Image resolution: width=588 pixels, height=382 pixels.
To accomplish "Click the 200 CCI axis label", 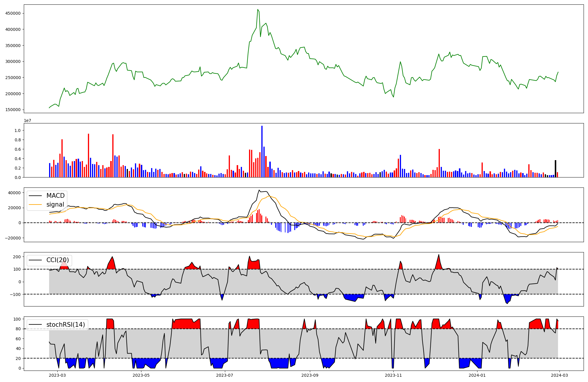I will pyautogui.click(x=17, y=257).
